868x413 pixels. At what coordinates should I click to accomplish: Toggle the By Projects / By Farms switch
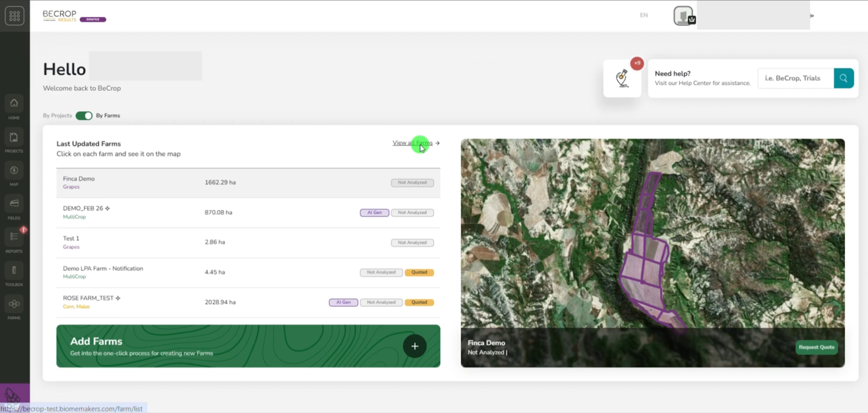click(x=84, y=115)
